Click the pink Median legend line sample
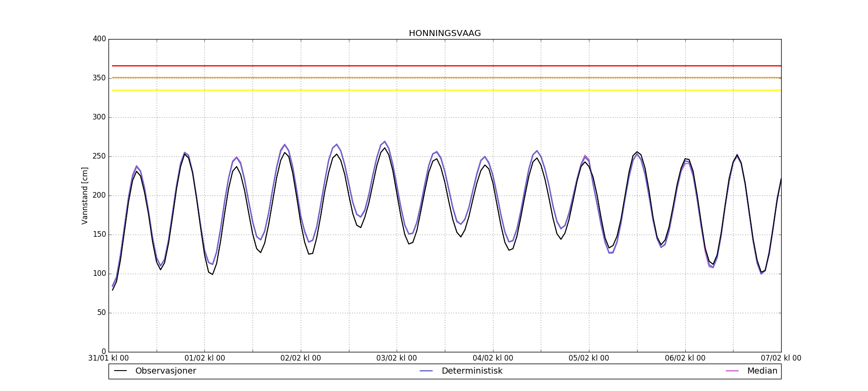This screenshot has height=391, width=868. pos(732,371)
